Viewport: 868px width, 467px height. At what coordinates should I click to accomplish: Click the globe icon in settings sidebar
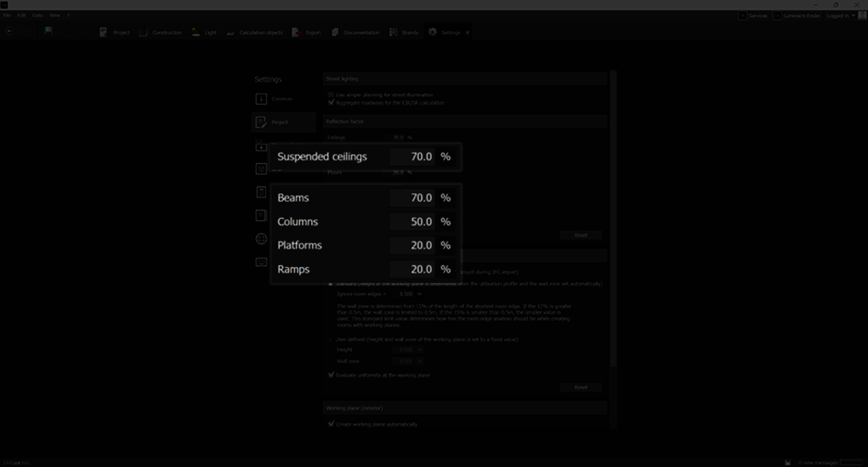tap(261, 239)
